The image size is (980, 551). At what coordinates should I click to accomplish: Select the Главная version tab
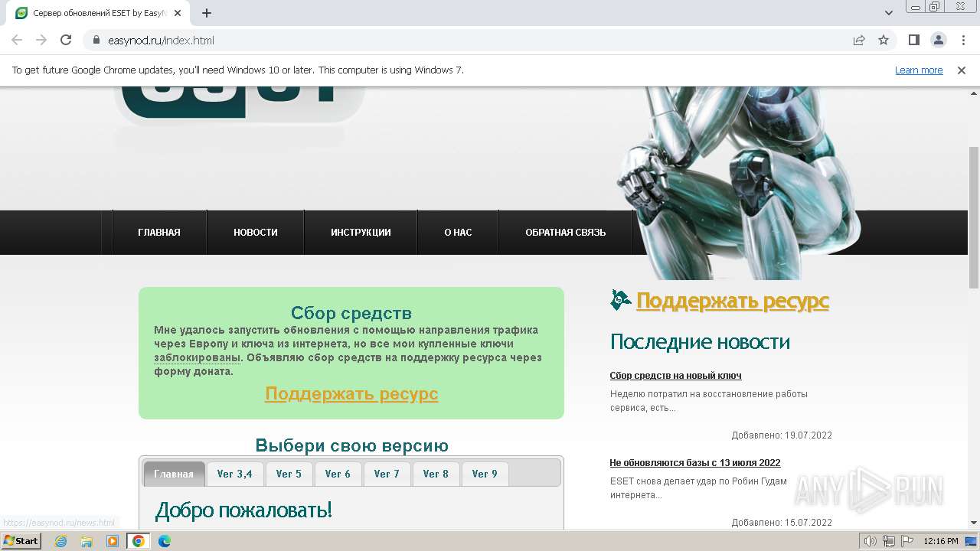pos(174,474)
